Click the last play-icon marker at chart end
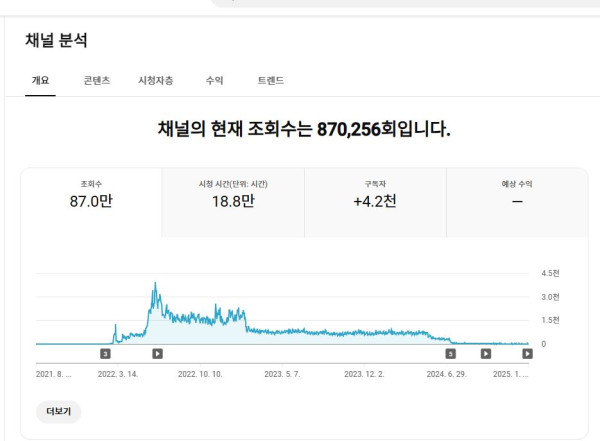This screenshot has width=600, height=441. point(527,353)
